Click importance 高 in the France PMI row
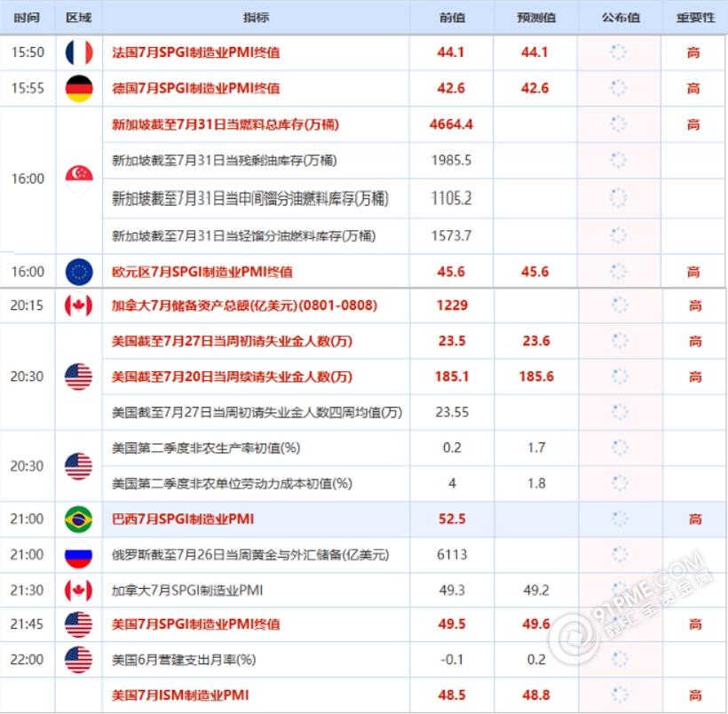The height and width of the screenshot is (714, 728). click(x=693, y=52)
